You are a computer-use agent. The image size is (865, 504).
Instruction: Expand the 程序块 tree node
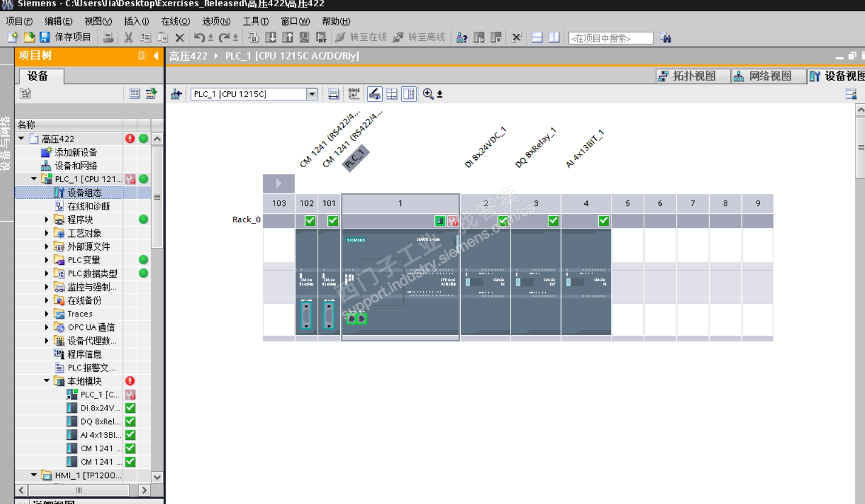(x=47, y=219)
